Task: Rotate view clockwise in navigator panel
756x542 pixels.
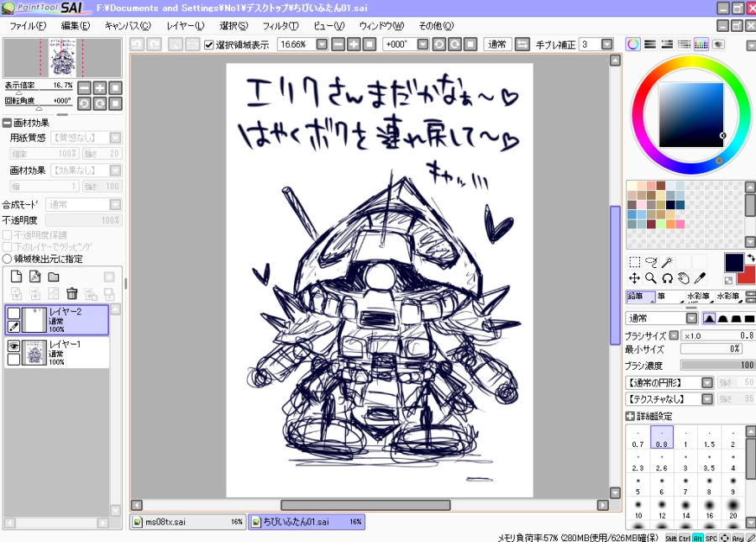Action: coord(100,103)
